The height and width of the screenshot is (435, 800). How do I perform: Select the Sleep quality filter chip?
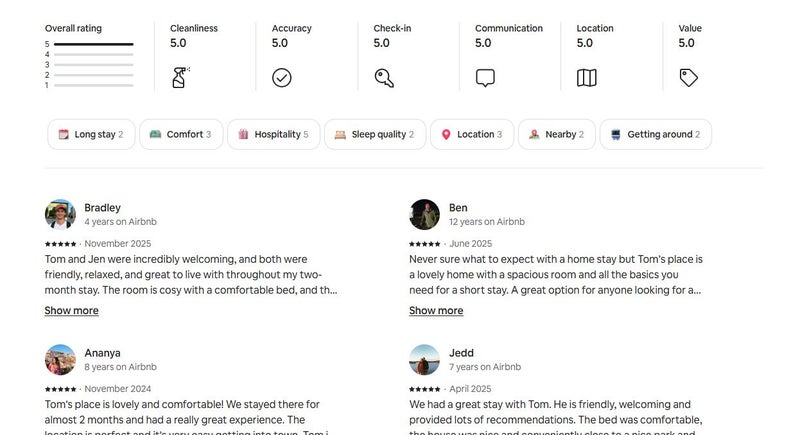click(x=374, y=134)
